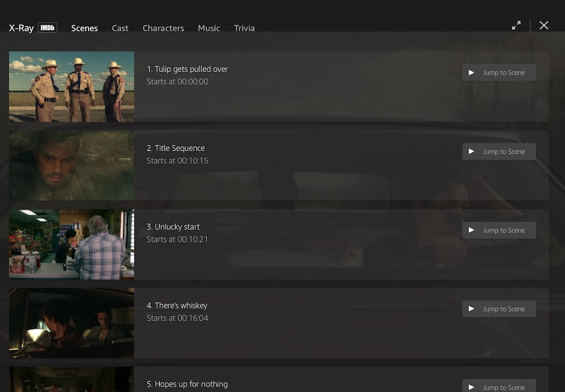
Task: Click 'Starts at 00:16:04' timestamp
Action: pos(177,318)
